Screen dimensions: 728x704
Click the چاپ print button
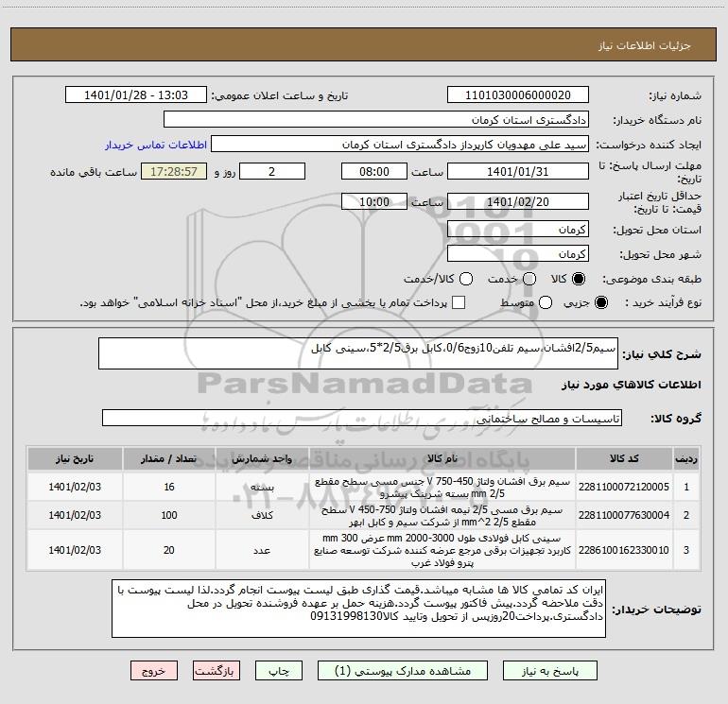(x=279, y=671)
